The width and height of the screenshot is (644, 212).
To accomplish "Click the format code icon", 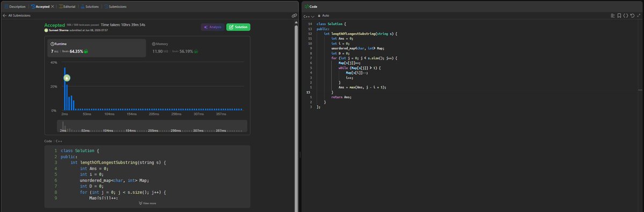I will coord(613,16).
